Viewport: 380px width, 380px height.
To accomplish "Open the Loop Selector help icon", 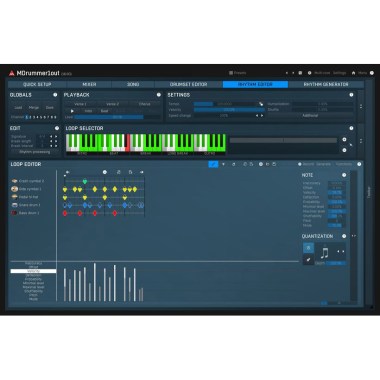I will 351,128.
